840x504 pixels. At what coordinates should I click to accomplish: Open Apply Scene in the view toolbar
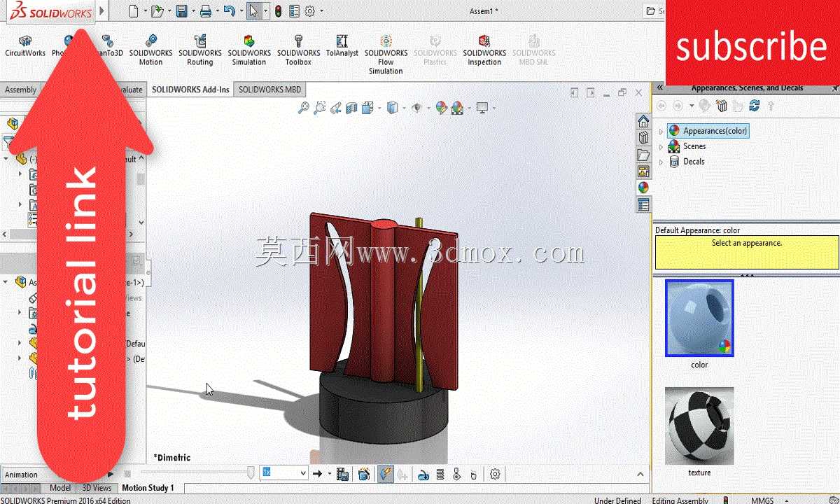pos(457,108)
